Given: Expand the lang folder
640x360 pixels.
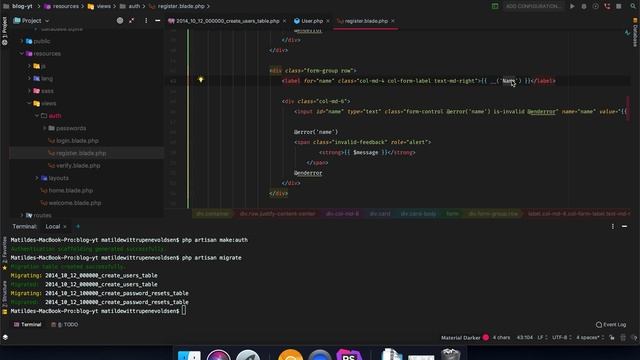Looking at the screenshot, I should pyautogui.click(x=29, y=78).
